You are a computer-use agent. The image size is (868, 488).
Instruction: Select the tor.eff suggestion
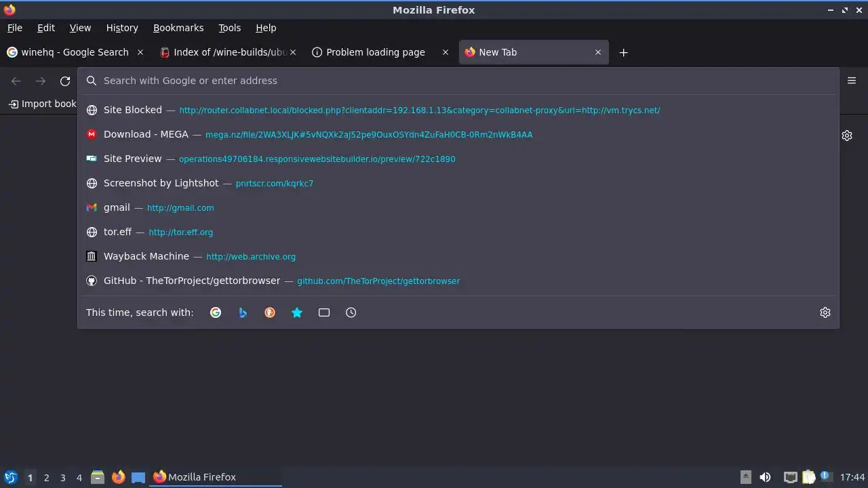click(458, 232)
